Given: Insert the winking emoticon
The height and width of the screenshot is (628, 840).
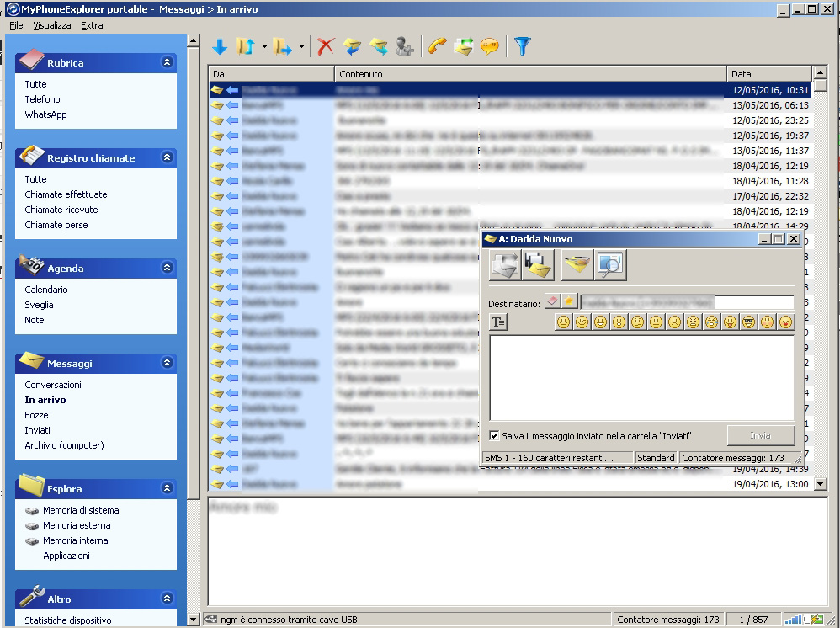Looking at the screenshot, I should [582, 322].
